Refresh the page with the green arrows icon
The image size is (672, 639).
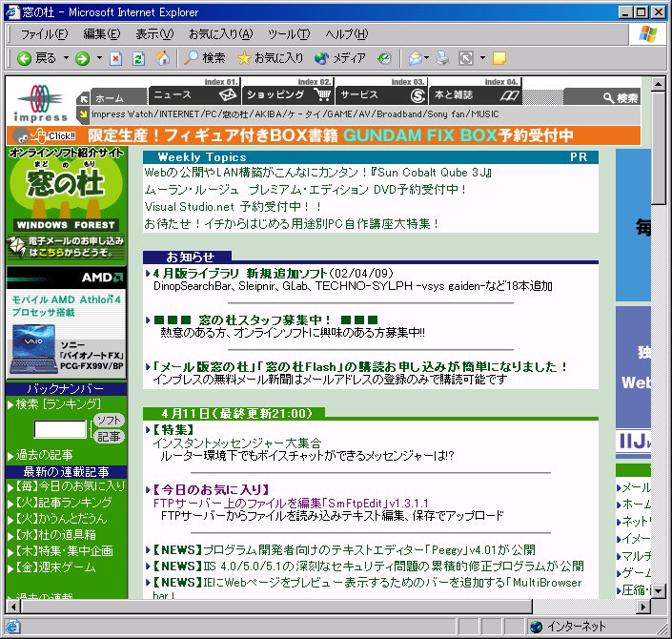point(138,58)
